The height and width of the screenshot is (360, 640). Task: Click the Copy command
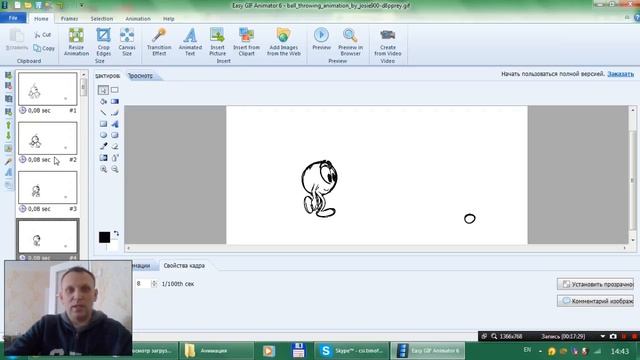[x=44, y=48]
